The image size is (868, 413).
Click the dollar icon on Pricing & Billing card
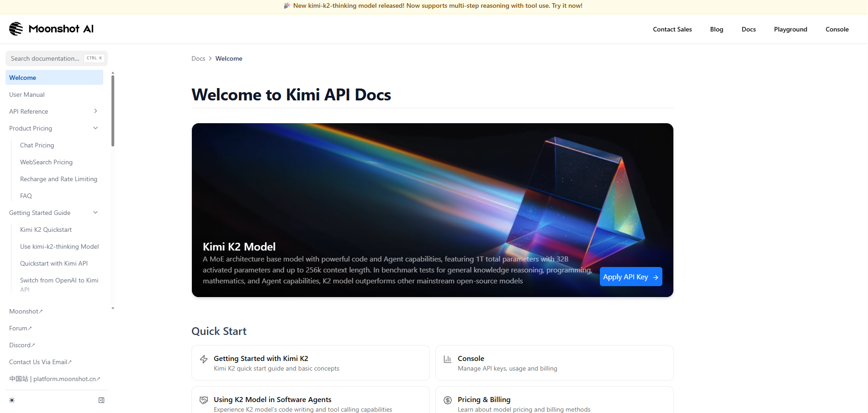click(448, 400)
